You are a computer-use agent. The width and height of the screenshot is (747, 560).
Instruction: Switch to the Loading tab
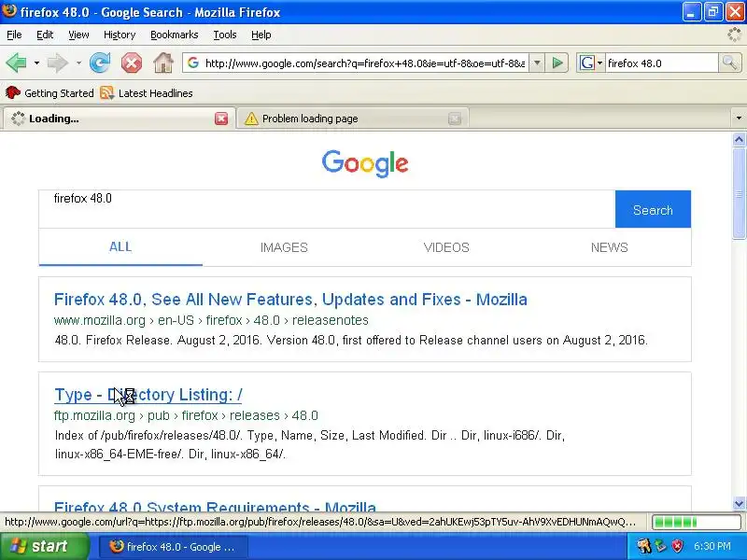[x=119, y=119]
